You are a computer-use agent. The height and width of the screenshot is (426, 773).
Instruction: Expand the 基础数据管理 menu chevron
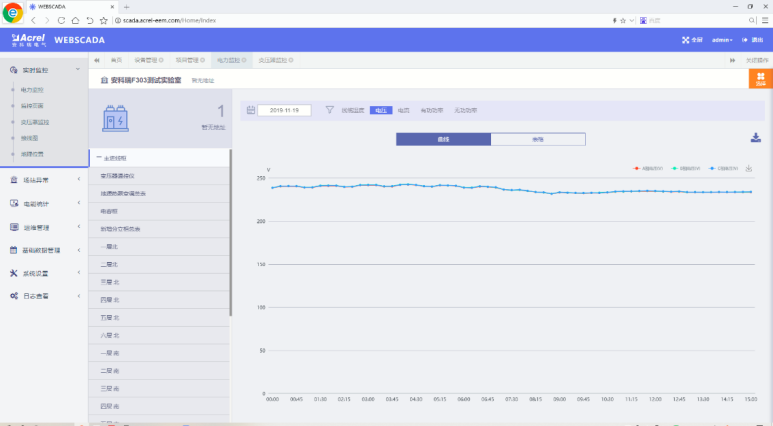79,250
